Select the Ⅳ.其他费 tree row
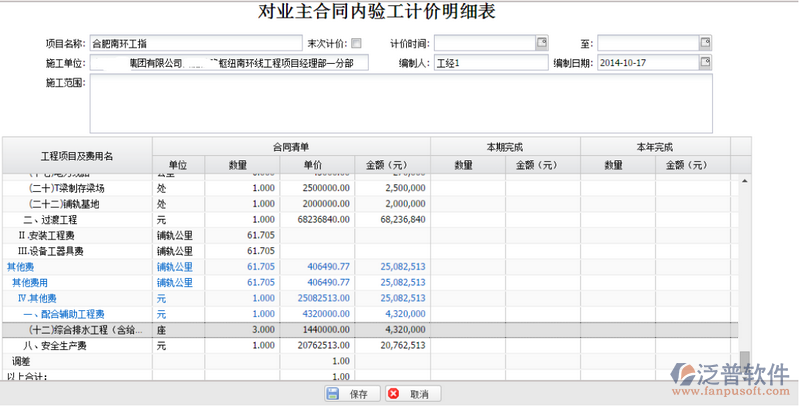This screenshot has height=407, width=800. [x=40, y=298]
